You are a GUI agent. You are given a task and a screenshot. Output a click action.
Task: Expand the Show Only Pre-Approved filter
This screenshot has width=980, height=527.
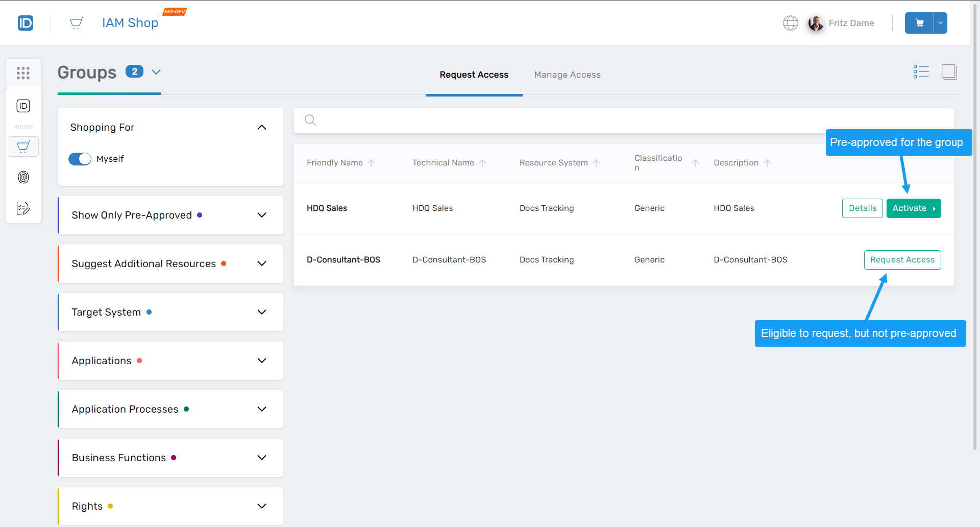pyautogui.click(x=262, y=215)
